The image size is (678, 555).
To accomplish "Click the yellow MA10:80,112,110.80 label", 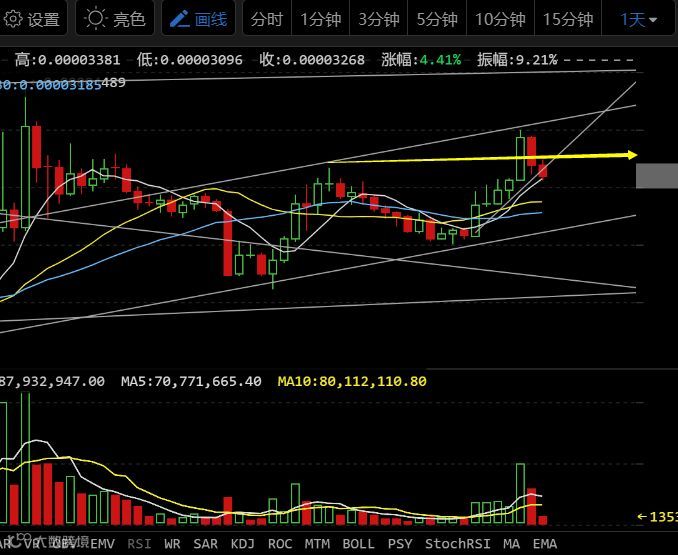I will pos(352,381).
